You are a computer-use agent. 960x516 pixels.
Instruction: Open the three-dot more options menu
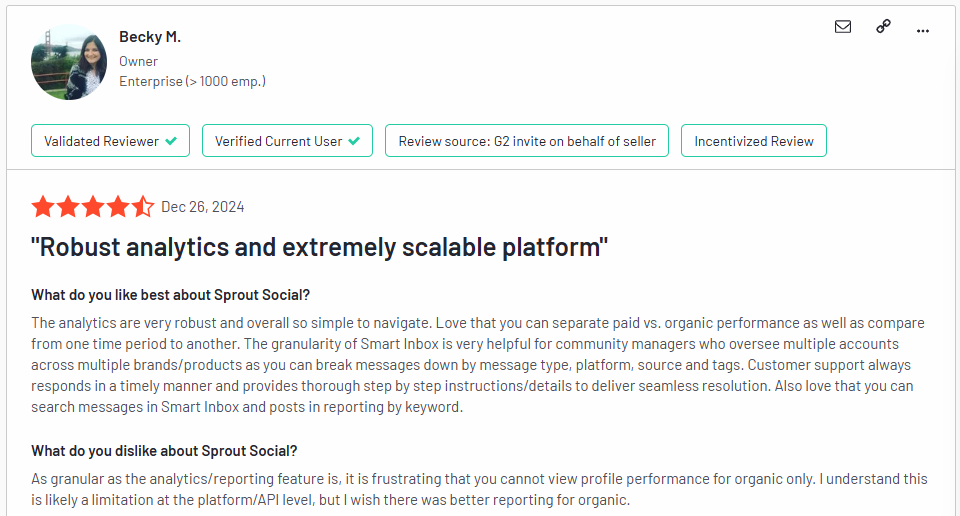[923, 31]
